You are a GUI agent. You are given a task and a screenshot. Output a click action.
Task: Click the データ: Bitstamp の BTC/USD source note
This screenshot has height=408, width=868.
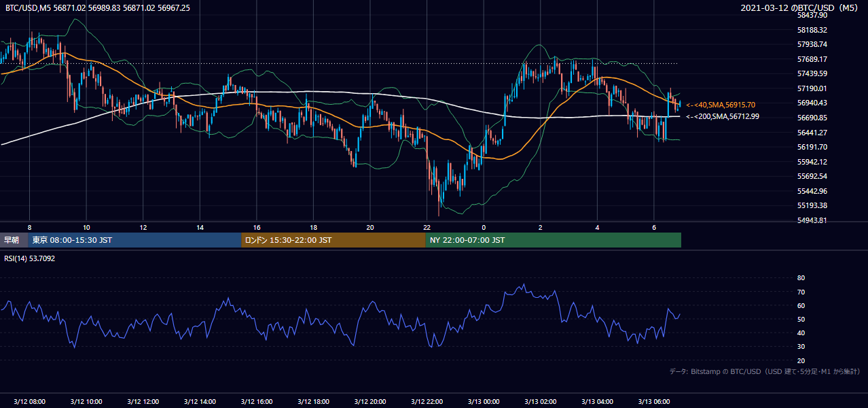765,371
